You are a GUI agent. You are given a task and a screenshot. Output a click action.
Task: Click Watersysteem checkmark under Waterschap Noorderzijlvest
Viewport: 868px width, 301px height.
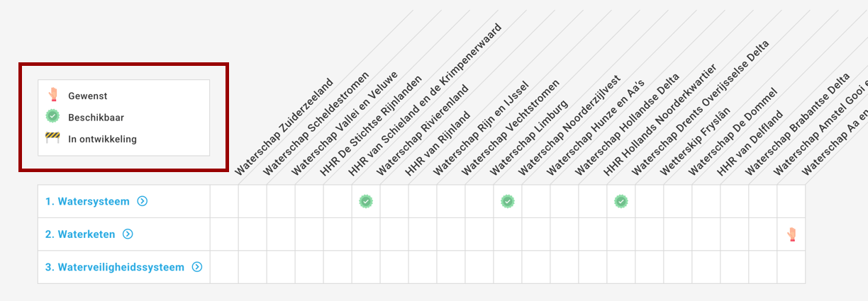(508, 202)
